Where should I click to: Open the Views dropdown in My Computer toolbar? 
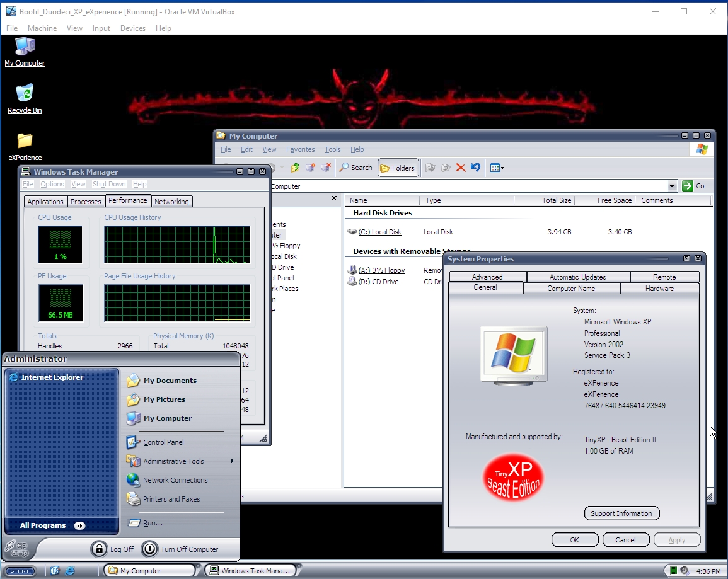coord(497,168)
